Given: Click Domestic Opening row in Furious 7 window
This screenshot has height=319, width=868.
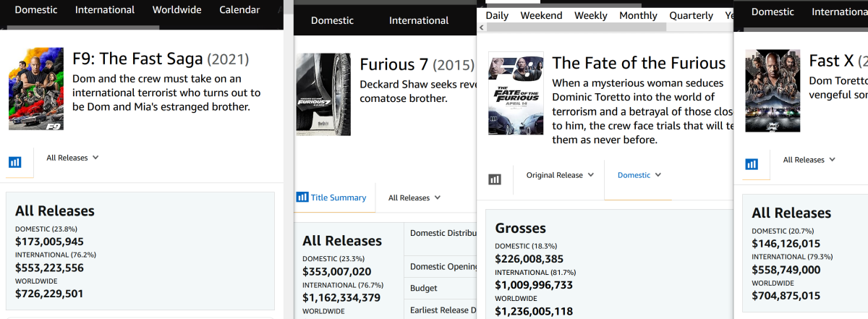Looking at the screenshot, I should (x=441, y=266).
